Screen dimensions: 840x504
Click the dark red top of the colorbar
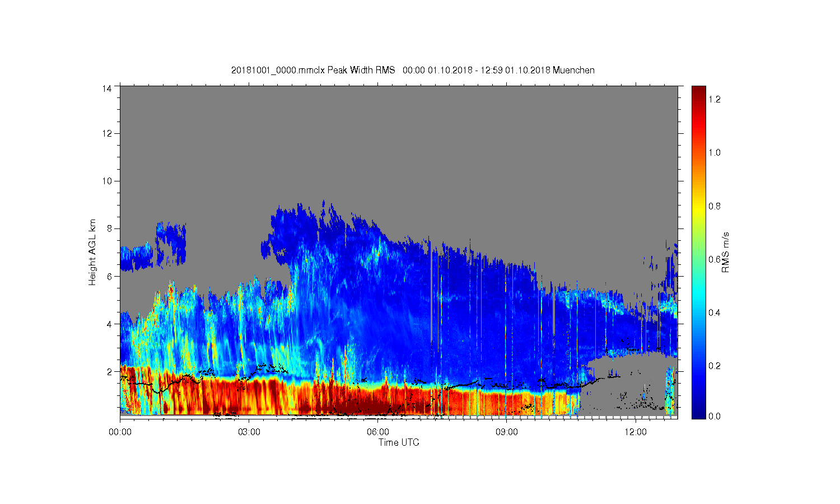pyautogui.click(x=698, y=92)
